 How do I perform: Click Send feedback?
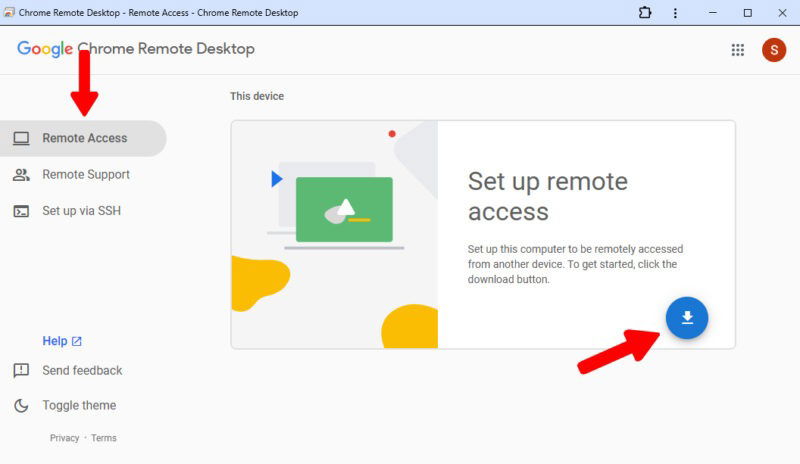82,371
